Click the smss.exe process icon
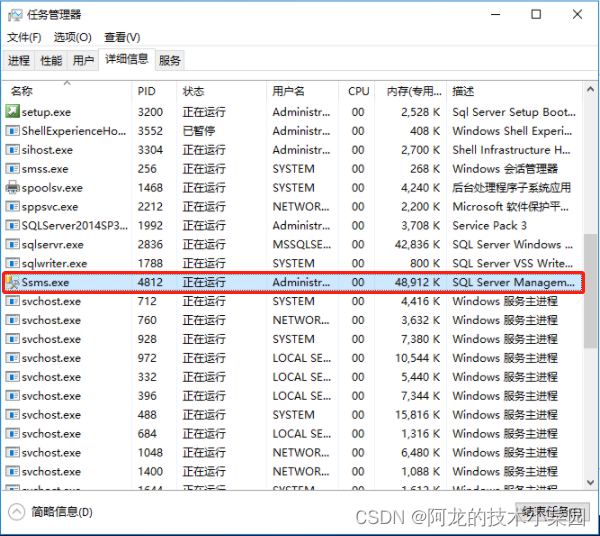Screen dimensions: 600x536 pos(12,169)
